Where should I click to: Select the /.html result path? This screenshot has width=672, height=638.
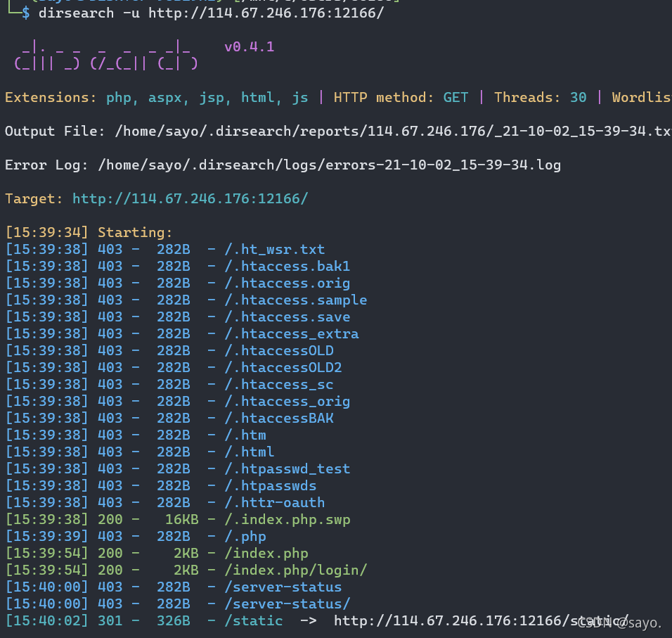[x=250, y=452]
